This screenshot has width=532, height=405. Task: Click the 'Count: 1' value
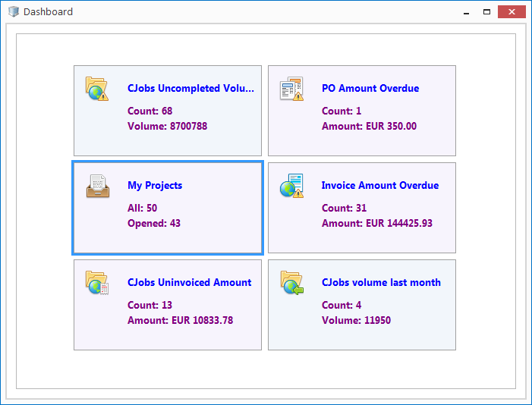click(342, 111)
